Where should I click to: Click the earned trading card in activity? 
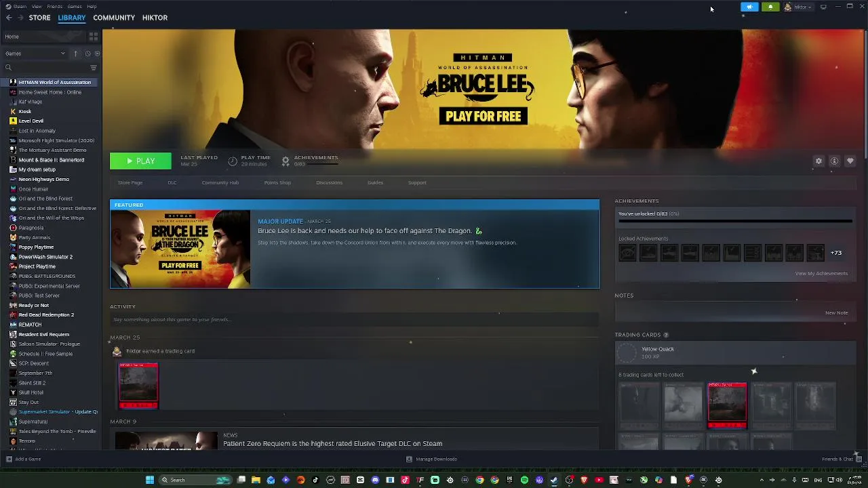[138, 386]
